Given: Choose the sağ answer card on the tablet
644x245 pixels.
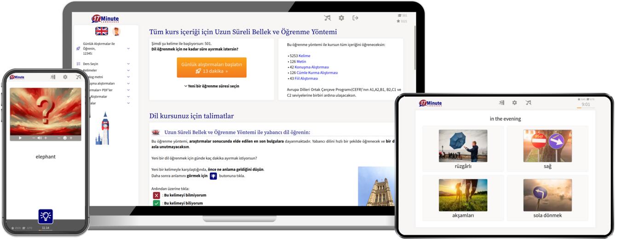Looking at the screenshot, I should (547, 149).
